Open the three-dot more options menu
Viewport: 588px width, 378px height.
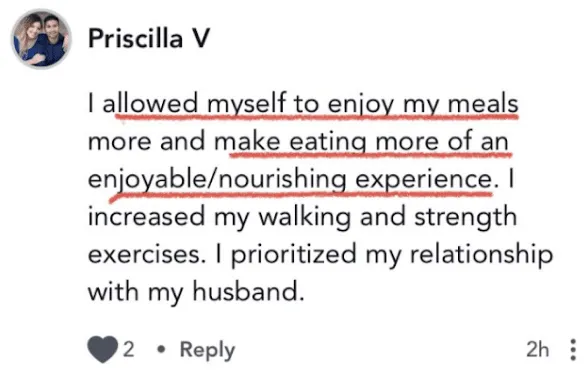(x=573, y=350)
